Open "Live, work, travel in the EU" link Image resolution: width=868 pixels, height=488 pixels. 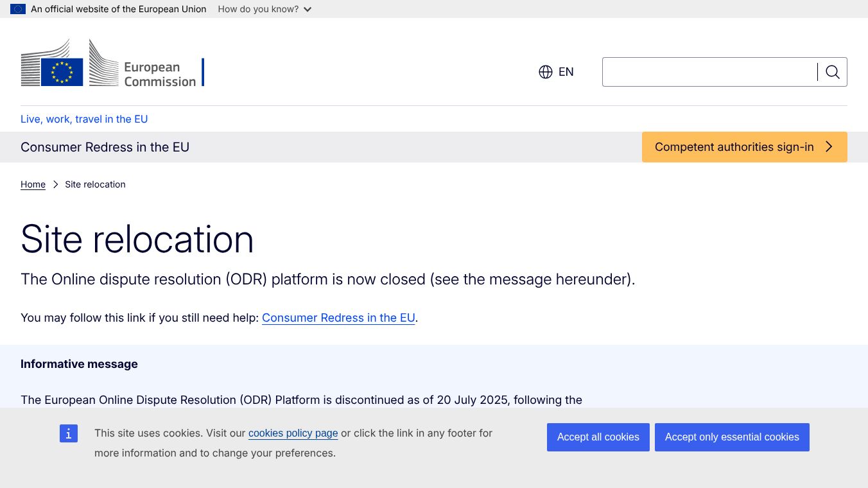tap(84, 119)
